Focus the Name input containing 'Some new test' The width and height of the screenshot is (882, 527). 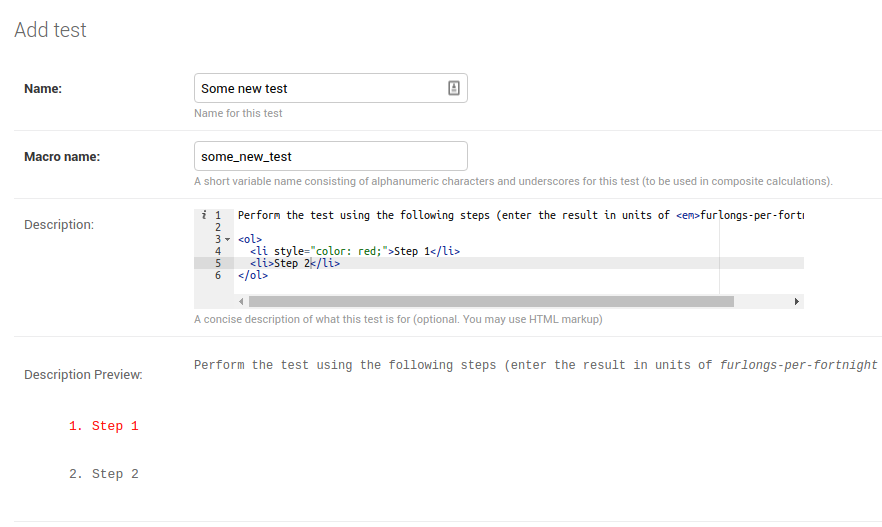click(331, 88)
